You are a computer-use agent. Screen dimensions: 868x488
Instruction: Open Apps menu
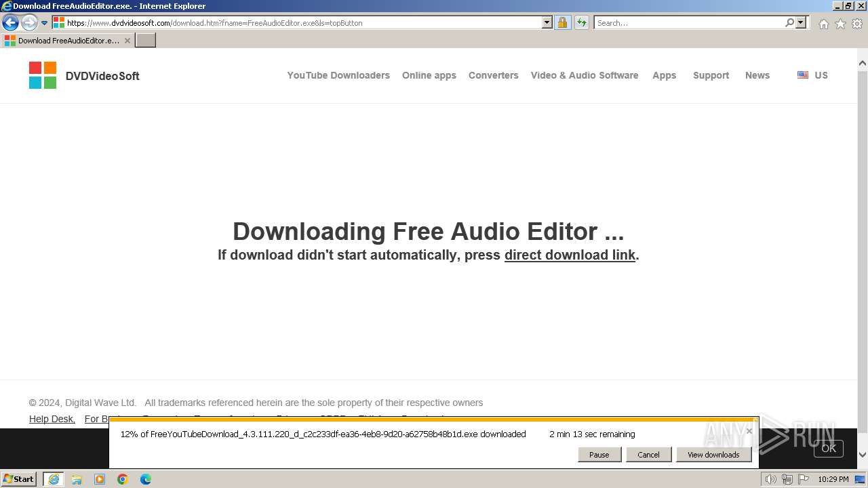click(x=665, y=75)
